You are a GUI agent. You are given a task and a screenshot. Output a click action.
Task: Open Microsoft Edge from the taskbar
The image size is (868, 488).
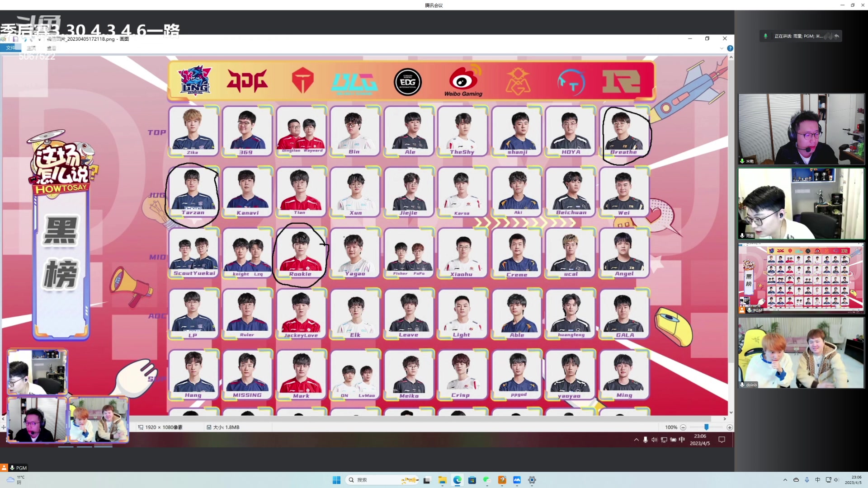457,480
